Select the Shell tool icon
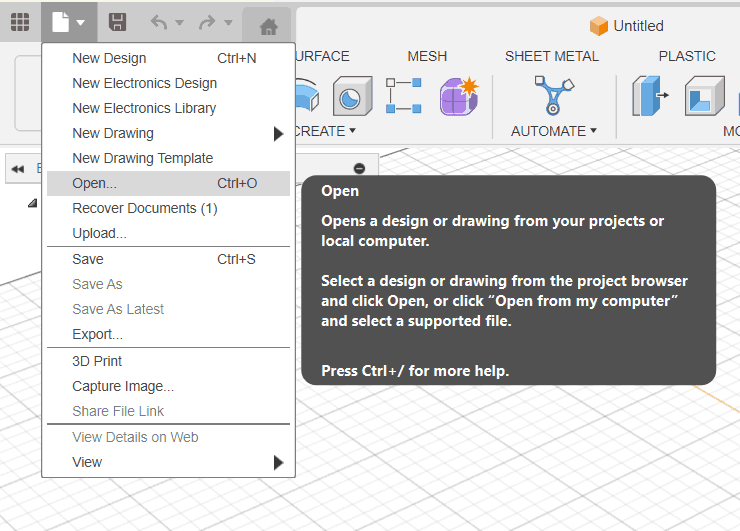This screenshot has height=531, width=740. click(705, 96)
